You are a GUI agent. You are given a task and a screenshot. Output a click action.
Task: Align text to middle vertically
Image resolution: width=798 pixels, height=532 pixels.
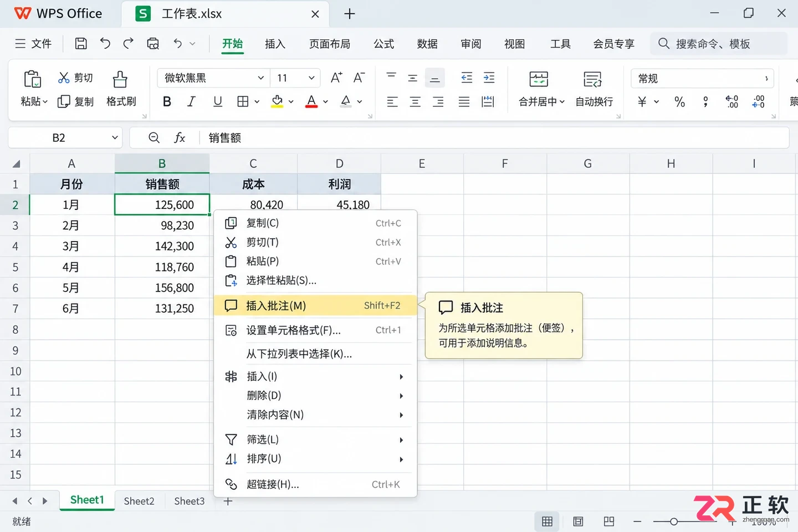click(413, 78)
